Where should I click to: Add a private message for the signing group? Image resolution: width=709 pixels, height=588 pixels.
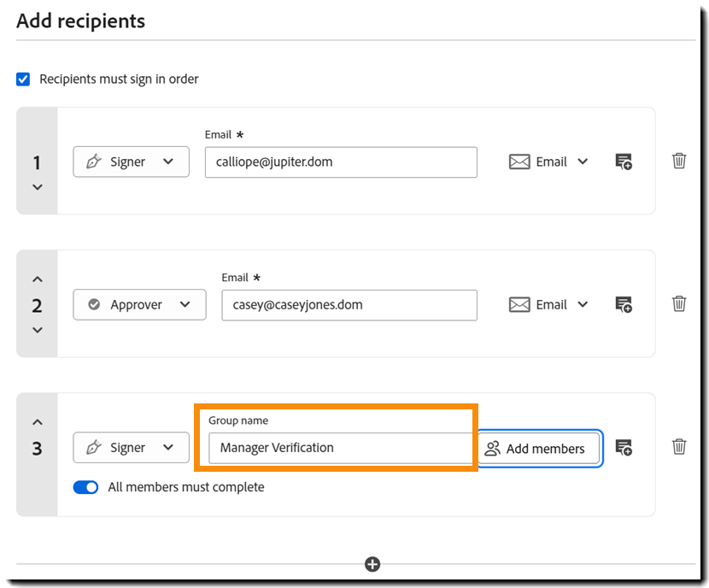pyautogui.click(x=624, y=446)
